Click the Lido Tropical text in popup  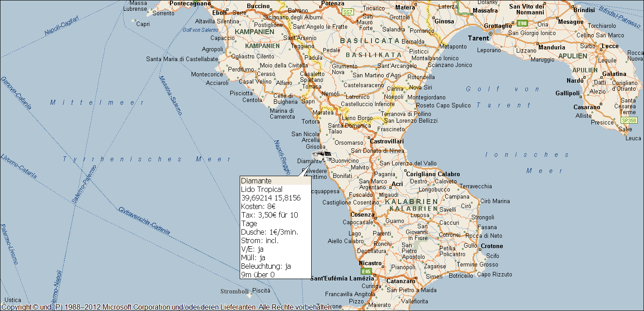coord(262,189)
